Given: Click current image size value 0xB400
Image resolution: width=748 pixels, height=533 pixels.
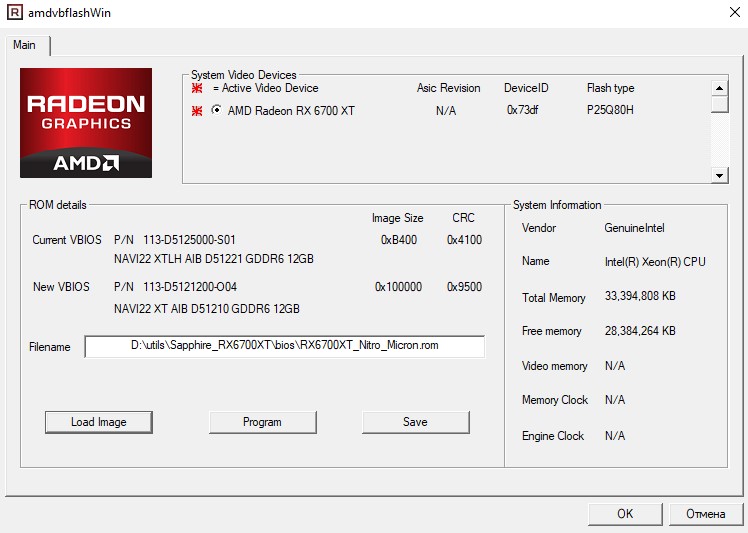Looking at the screenshot, I should pyautogui.click(x=399, y=240).
